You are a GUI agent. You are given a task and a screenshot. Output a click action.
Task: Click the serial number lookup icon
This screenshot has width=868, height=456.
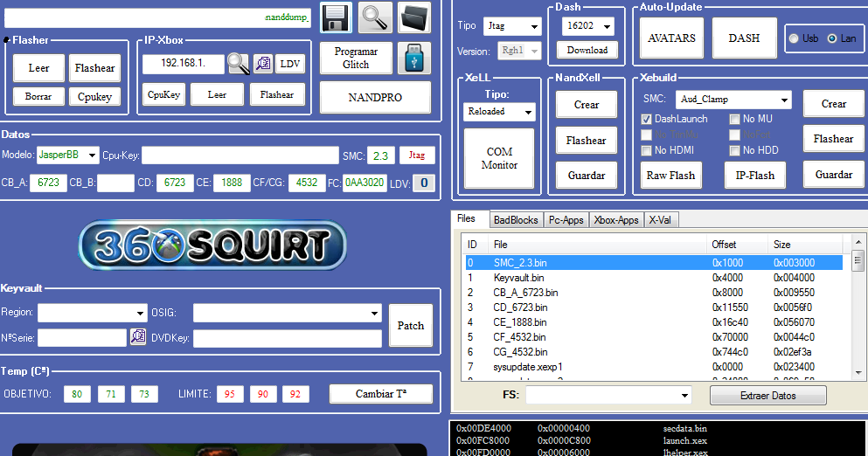(138, 336)
